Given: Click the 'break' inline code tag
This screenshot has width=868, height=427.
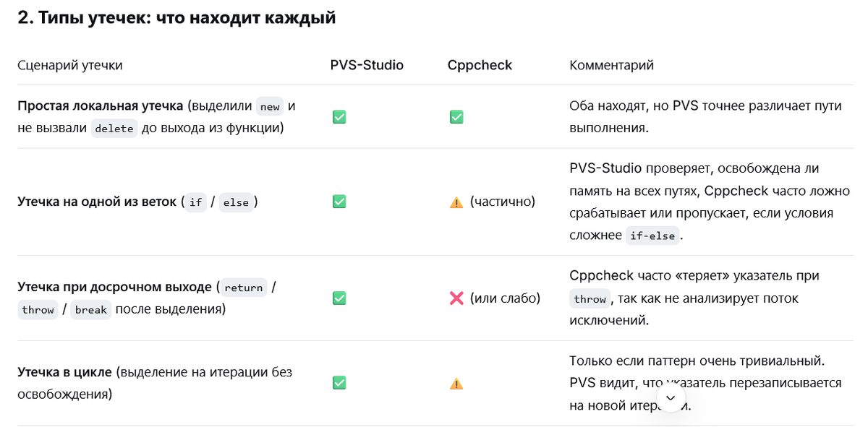Looking at the screenshot, I should 91,310.
